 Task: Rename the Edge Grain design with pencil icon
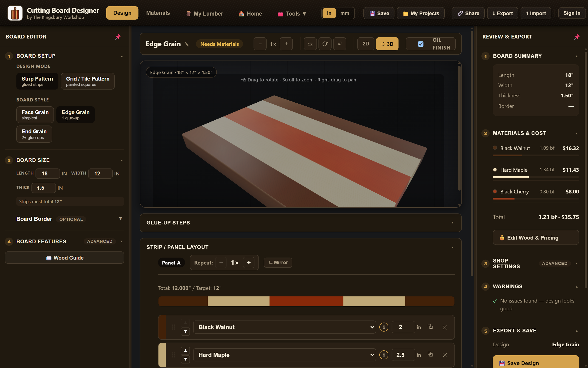[187, 44]
